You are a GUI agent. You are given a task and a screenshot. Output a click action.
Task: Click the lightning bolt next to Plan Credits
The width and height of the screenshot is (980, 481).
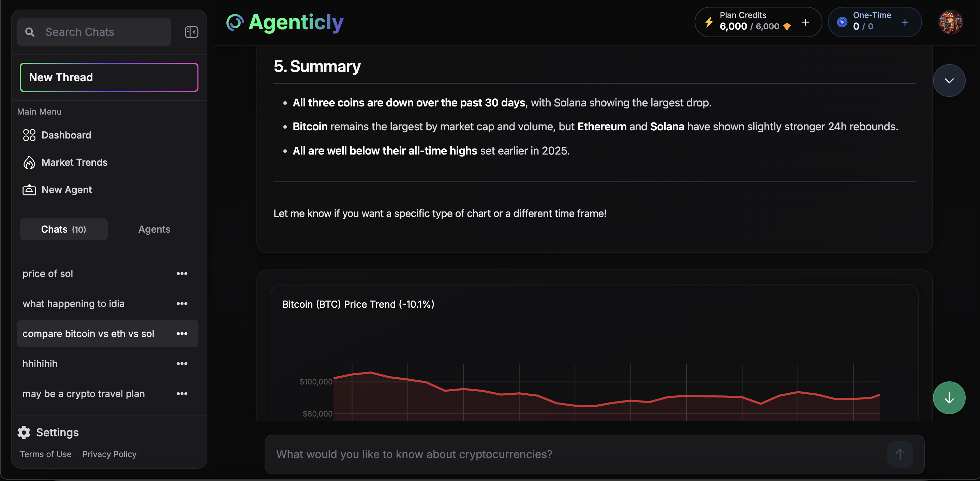pyautogui.click(x=709, y=22)
